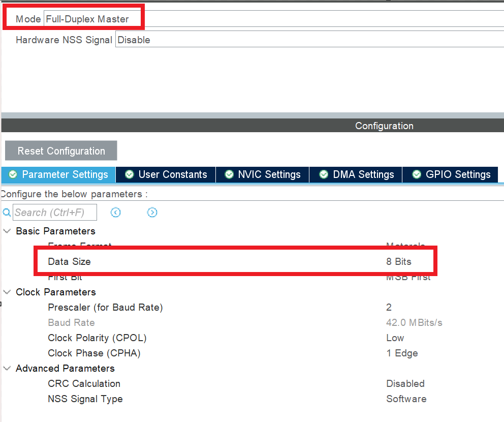Select the Data Size 8 Bits value
Screen dimensions: 504x422
399,261
